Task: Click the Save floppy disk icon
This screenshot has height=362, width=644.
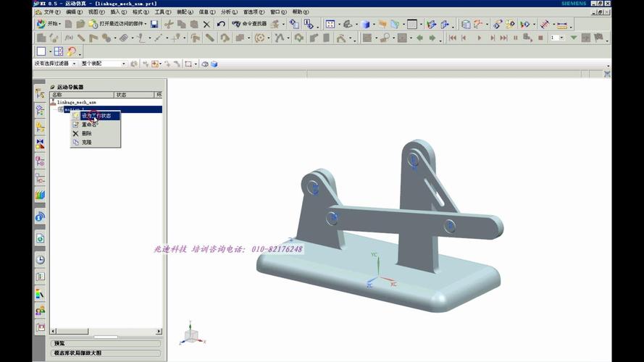Action: (154, 24)
